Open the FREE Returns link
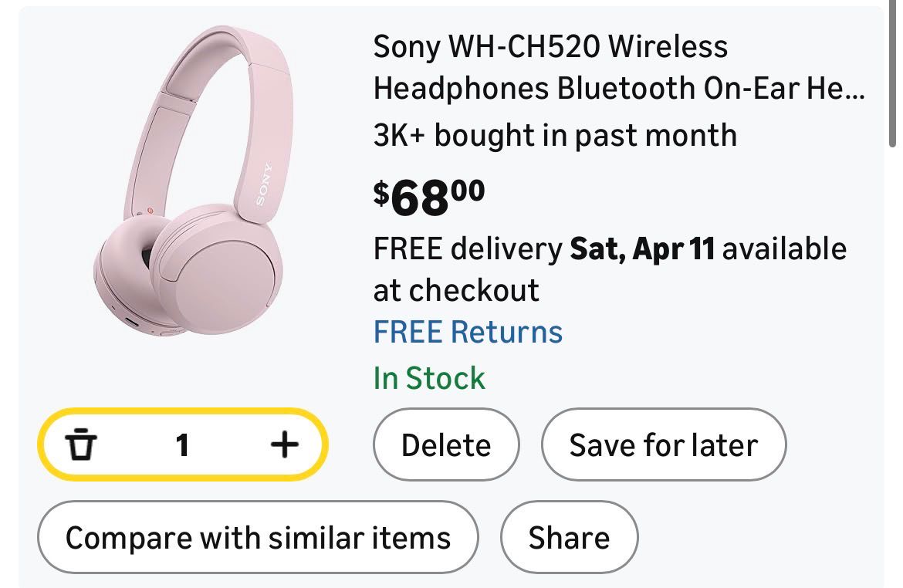Viewport: 903px width, 588px height. coord(468,332)
